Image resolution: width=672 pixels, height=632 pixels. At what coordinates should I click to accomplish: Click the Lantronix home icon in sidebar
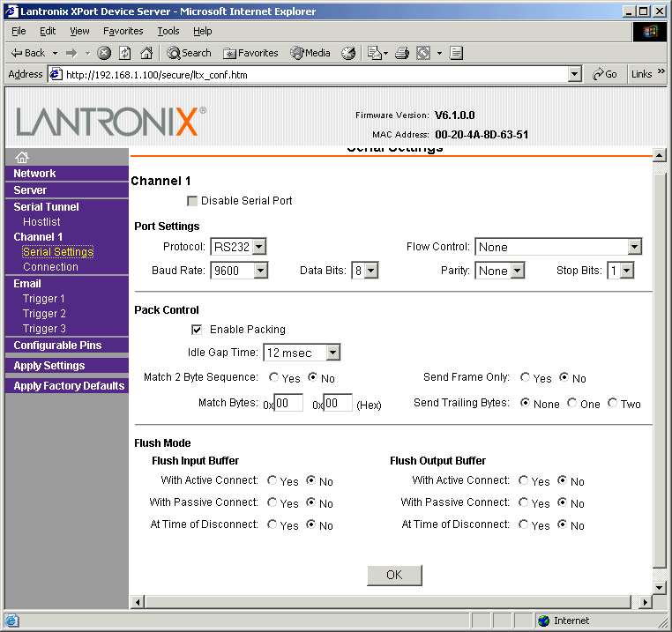tap(22, 157)
